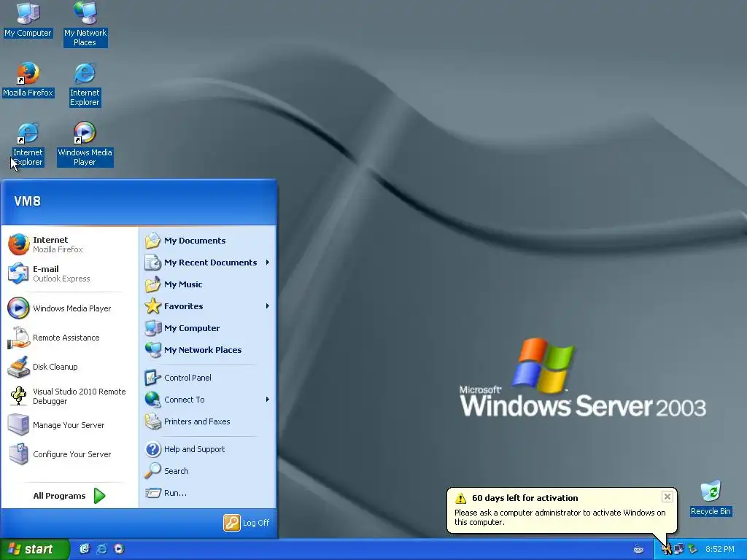Launch Mozilla Firefox from the desktop shortcut

pyautogui.click(x=28, y=79)
